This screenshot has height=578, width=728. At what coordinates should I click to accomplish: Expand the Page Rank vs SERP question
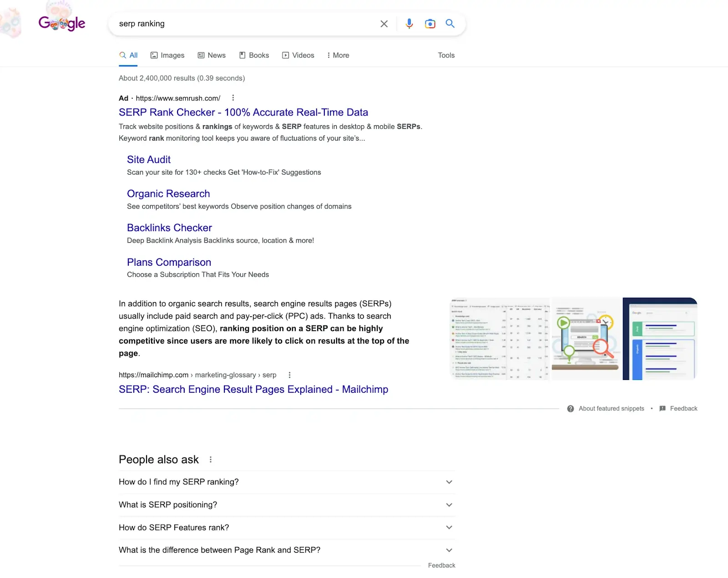(x=449, y=550)
